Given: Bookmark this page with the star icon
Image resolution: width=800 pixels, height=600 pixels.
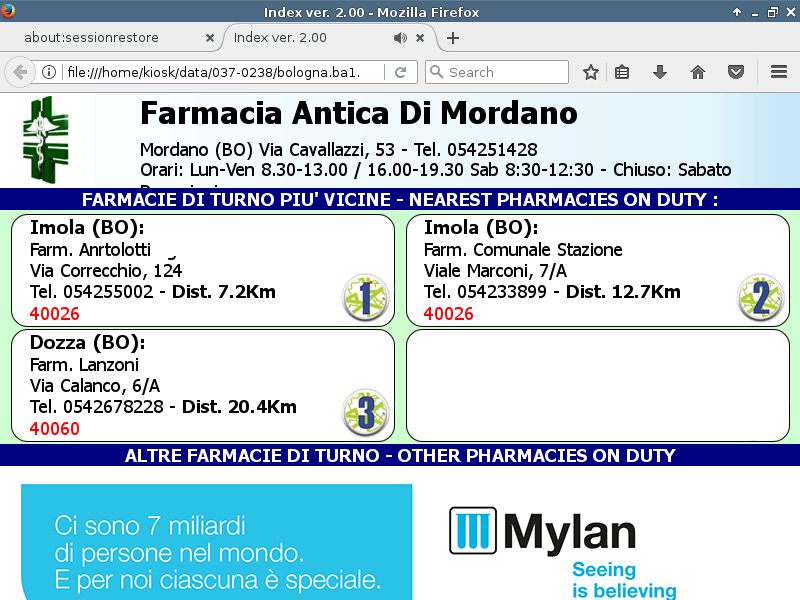Looking at the screenshot, I should (x=591, y=72).
